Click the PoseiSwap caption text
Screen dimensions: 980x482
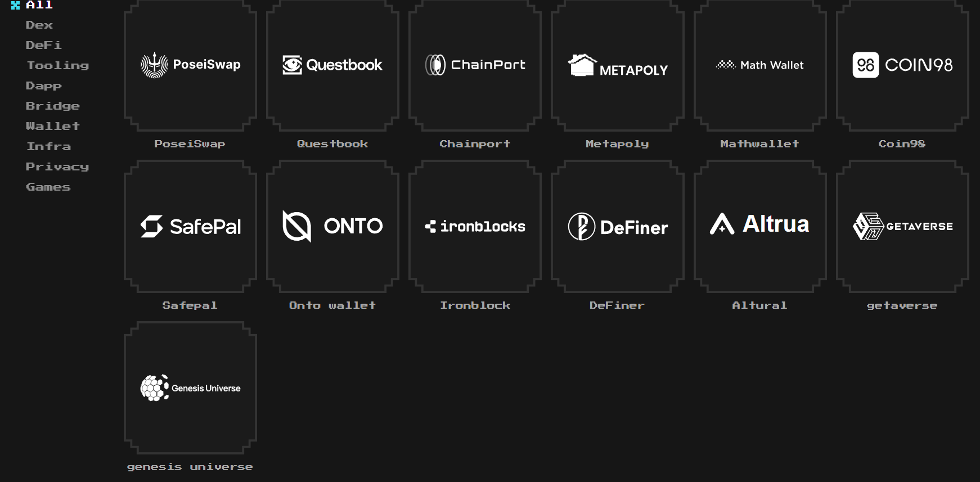[x=190, y=144]
